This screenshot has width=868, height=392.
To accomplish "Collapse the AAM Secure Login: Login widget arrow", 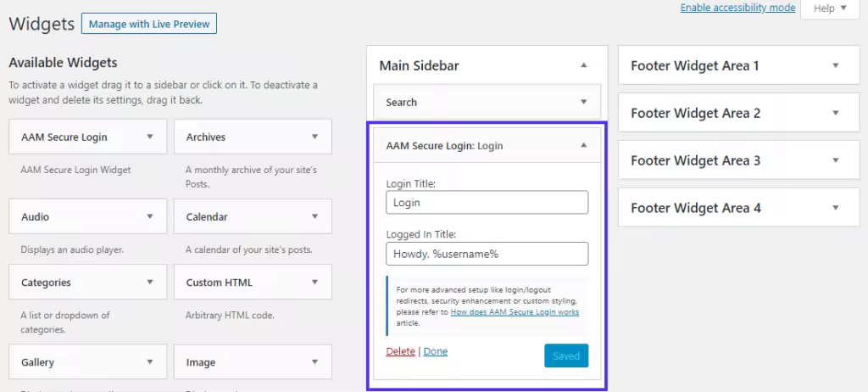I will tap(583, 145).
